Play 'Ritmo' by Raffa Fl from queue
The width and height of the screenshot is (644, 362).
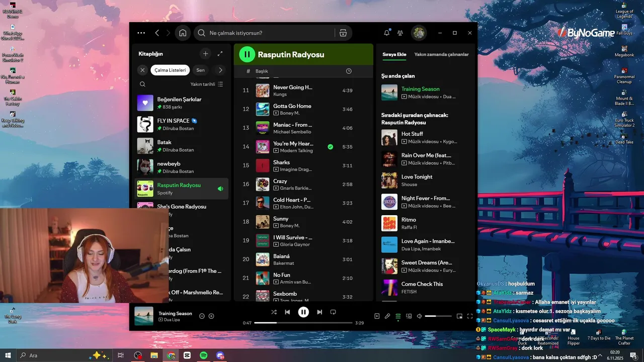pos(426,223)
